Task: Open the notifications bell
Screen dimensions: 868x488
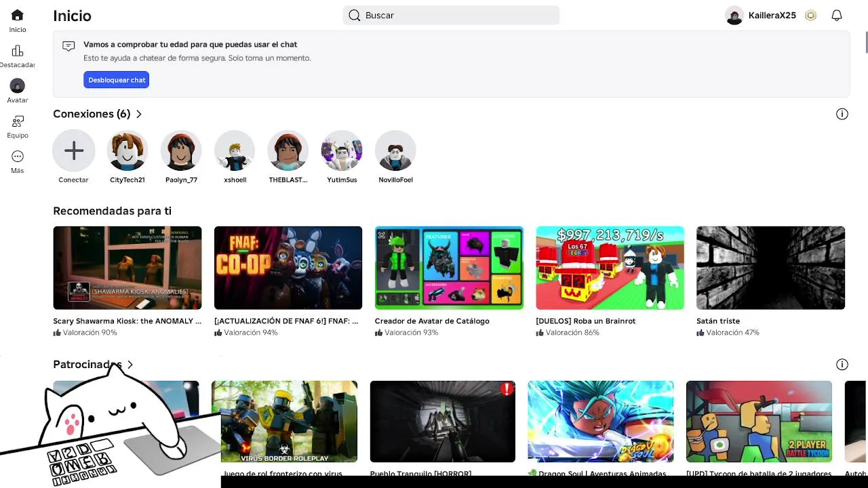Action: pos(837,15)
